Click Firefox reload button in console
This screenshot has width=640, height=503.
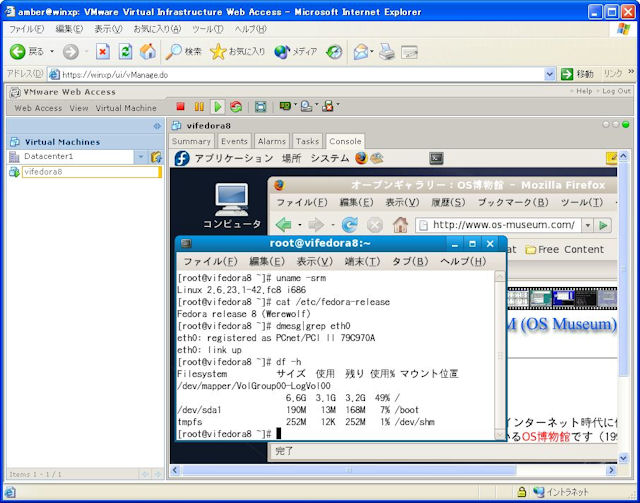349,225
